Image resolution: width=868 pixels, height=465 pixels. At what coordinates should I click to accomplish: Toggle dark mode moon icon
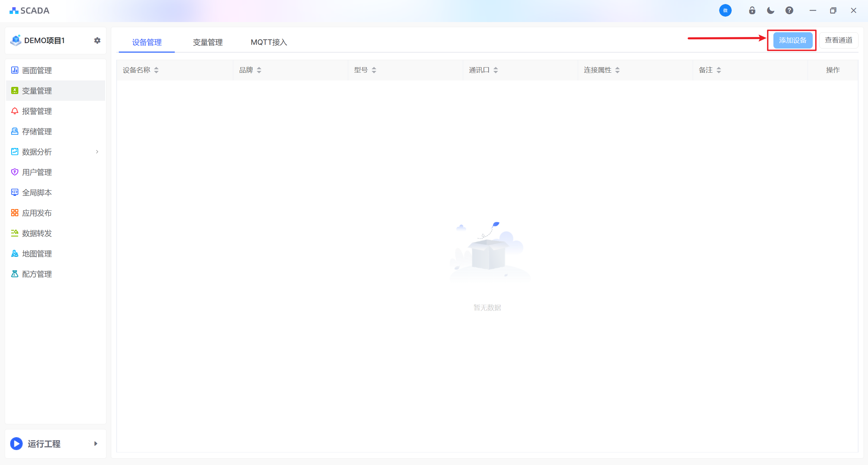click(x=770, y=11)
